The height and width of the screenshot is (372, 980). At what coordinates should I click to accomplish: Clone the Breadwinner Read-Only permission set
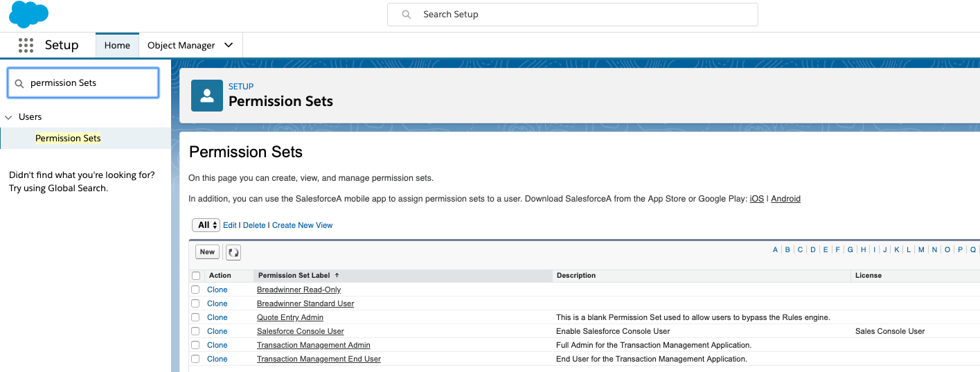pyautogui.click(x=217, y=290)
